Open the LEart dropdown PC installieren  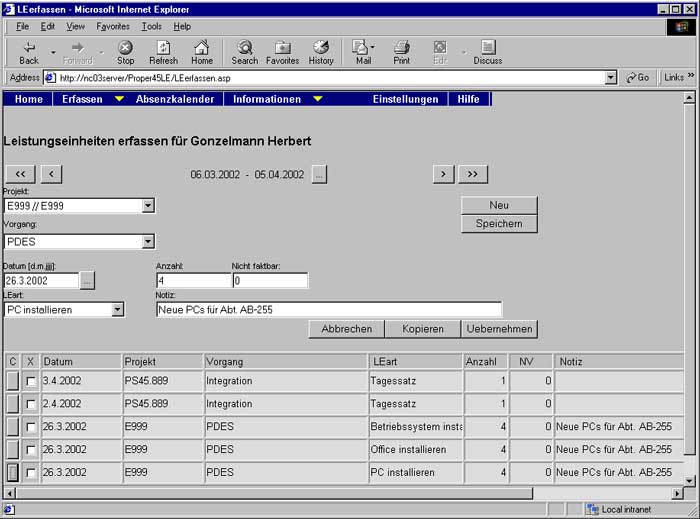(118, 310)
